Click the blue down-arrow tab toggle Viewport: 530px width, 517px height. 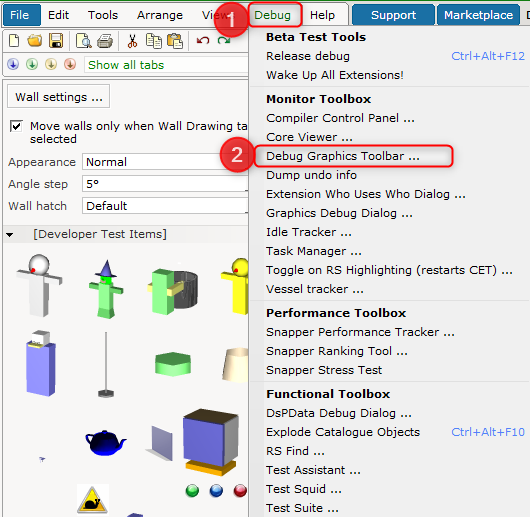click(13, 64)
